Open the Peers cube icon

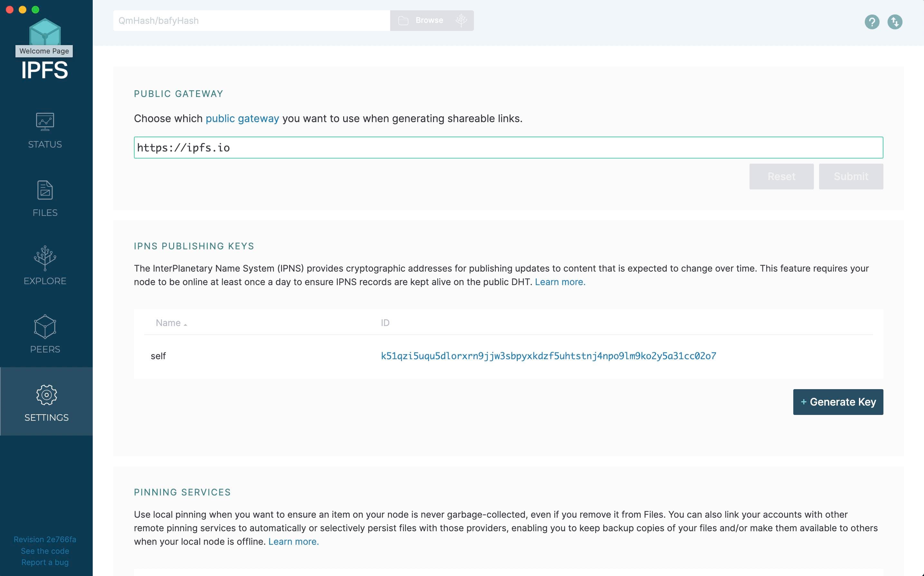[45, 326]
